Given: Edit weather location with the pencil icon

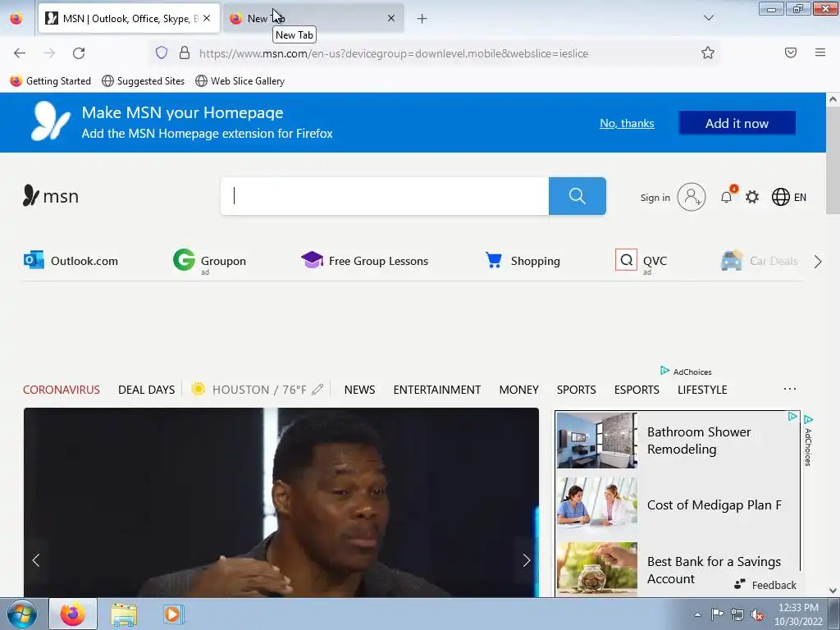Looking at the screenshot, I should coord(317,390).
